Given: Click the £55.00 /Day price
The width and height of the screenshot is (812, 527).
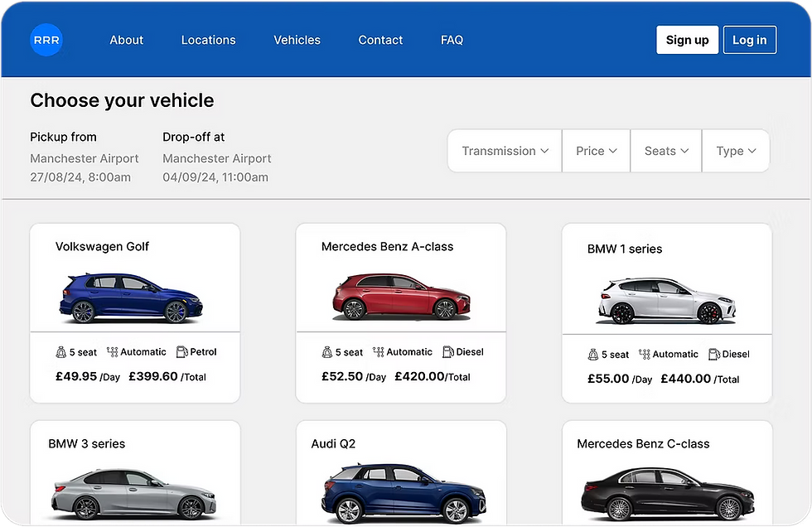Looking at the screenshot, I should (x=620, y=379).
